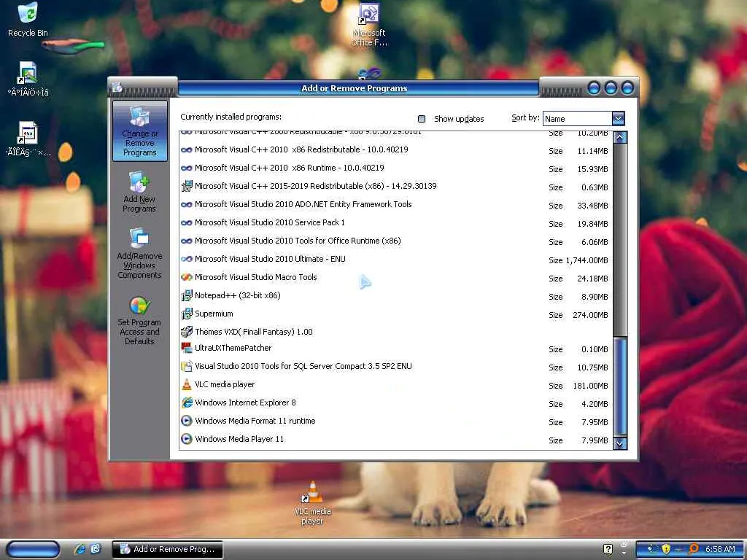Click the taskbar clock showing 6:58 AM
The image size is (747, 560).
[x=720, y=549]
